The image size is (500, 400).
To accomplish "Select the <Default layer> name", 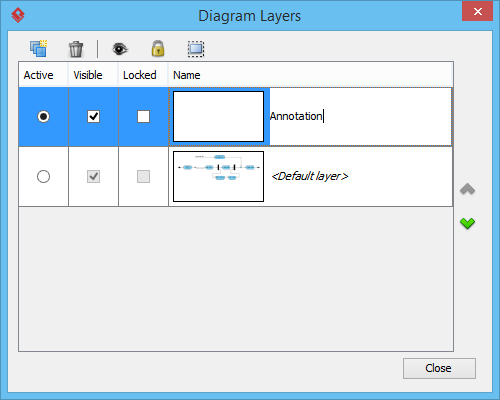I will [310, 176].
